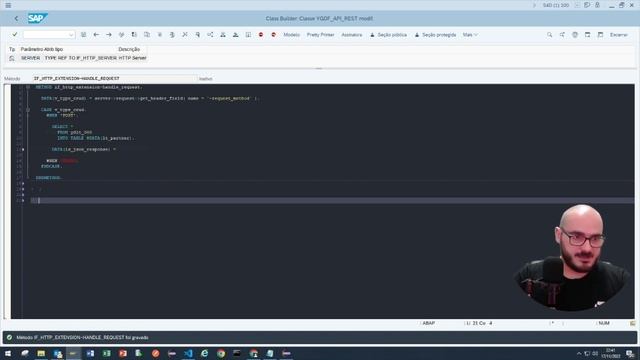Click the help globe icon in toolbar
Viewport: 640px width, 360px height.
[x=575, y=35]
